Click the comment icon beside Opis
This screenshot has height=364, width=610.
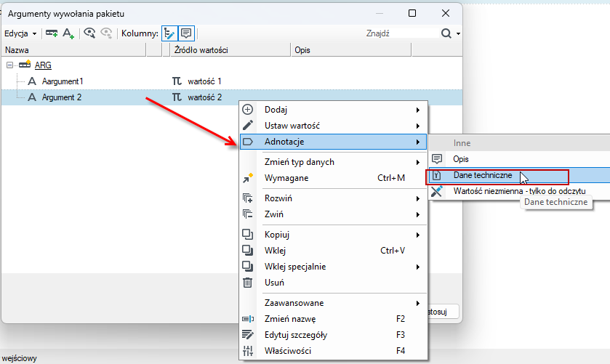[437, 159]
